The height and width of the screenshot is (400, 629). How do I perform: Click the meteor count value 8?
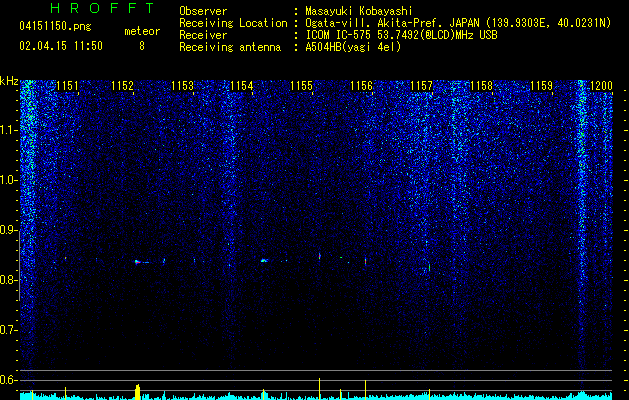point(142,46)
